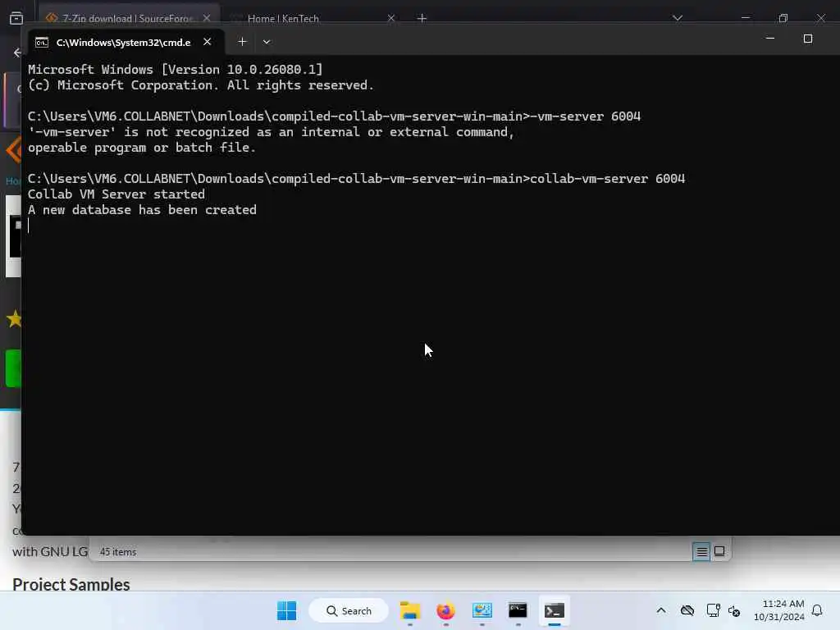This screenshot has width=840, height=630.
Task: Click the 'A new database has been created' line
Action: click(142, 210)
